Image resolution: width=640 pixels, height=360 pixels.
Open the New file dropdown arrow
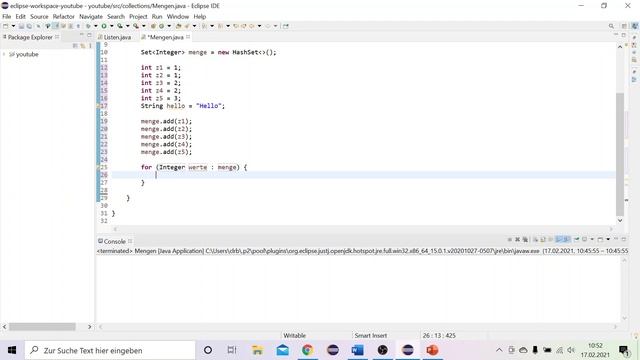pyautogui.click(x=13, y=26)
